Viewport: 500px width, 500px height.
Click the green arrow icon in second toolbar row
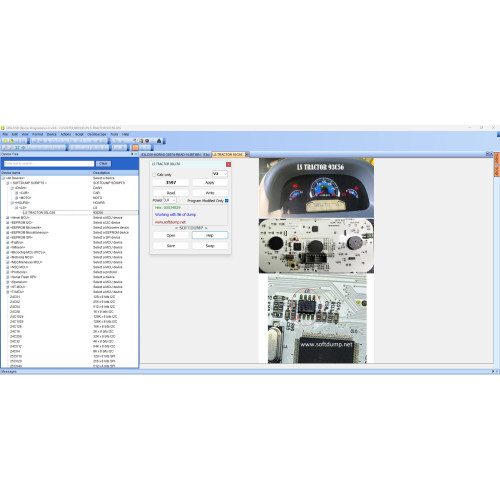(23, 147)
